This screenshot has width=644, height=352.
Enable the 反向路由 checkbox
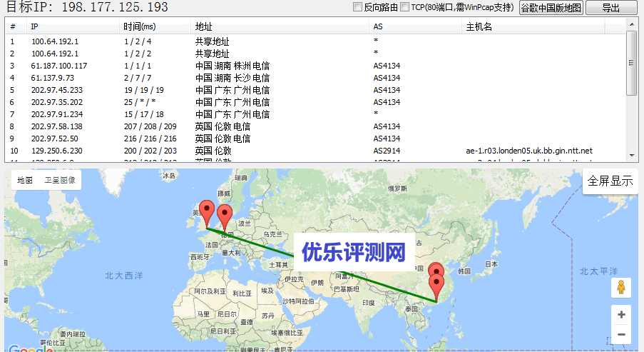[x=359, y=8]
